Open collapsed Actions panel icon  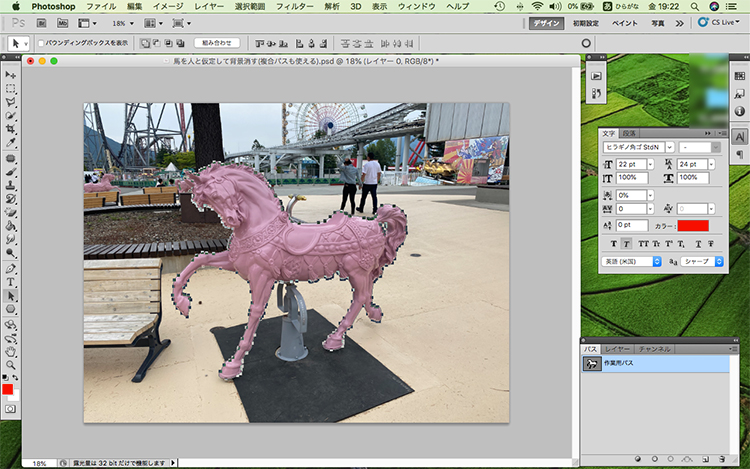[596, 76]
